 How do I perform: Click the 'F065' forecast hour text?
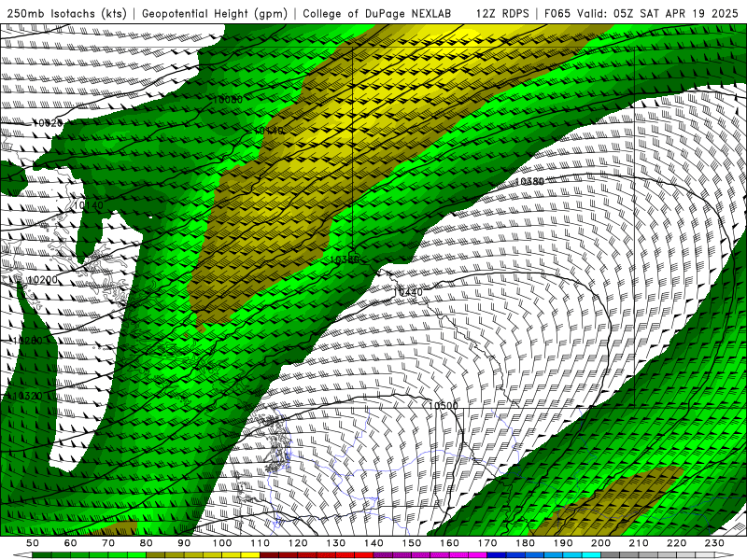click(x=557, y=13)
